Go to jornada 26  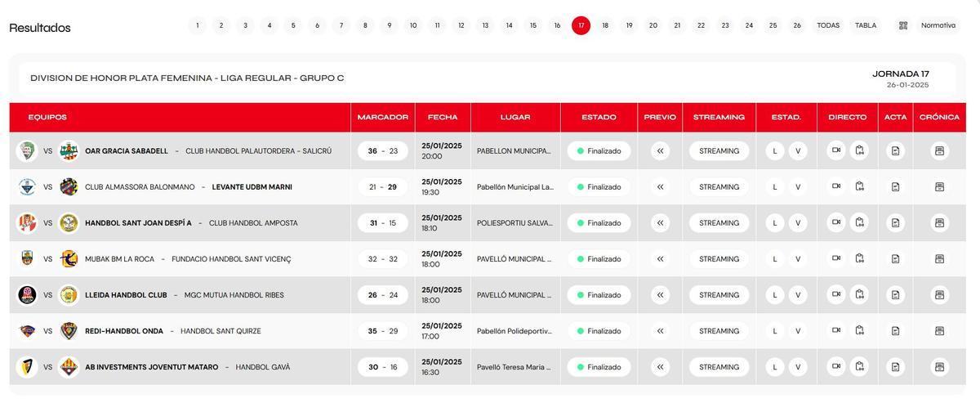(797, 25)
